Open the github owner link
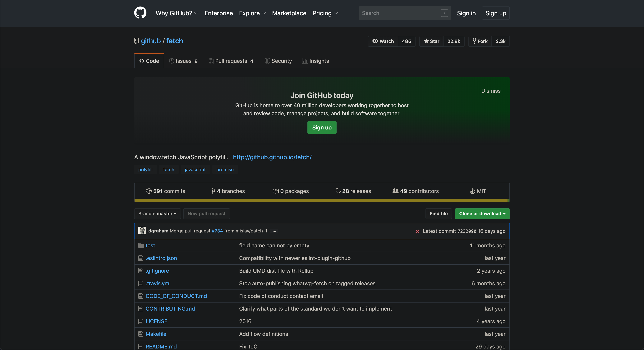 pyautogui.click(x=151, y=41)
